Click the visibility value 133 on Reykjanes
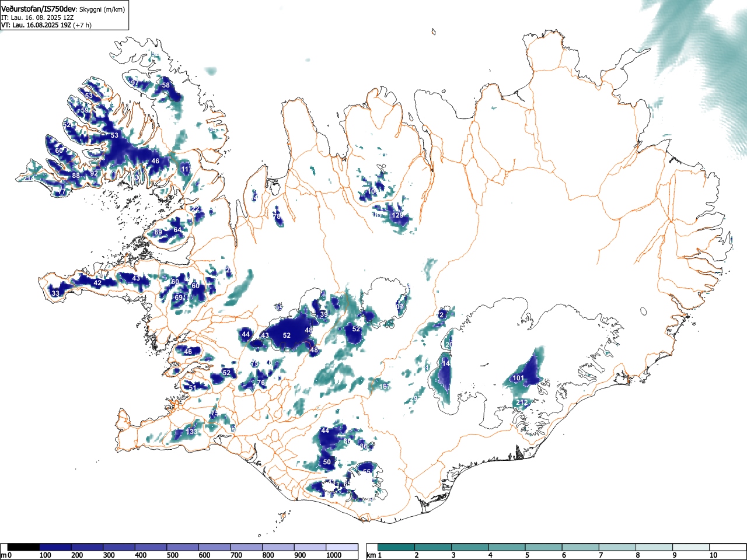Image resolution: width=747 pixels, height=560 pixels. pos(191,432)
